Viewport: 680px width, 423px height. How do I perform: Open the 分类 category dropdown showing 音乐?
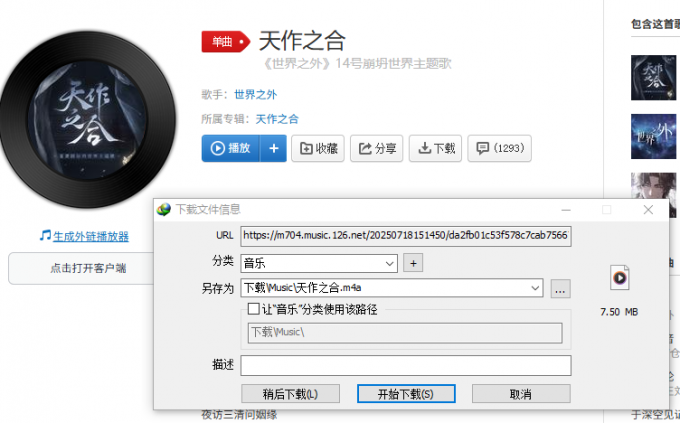click(319, 263)
